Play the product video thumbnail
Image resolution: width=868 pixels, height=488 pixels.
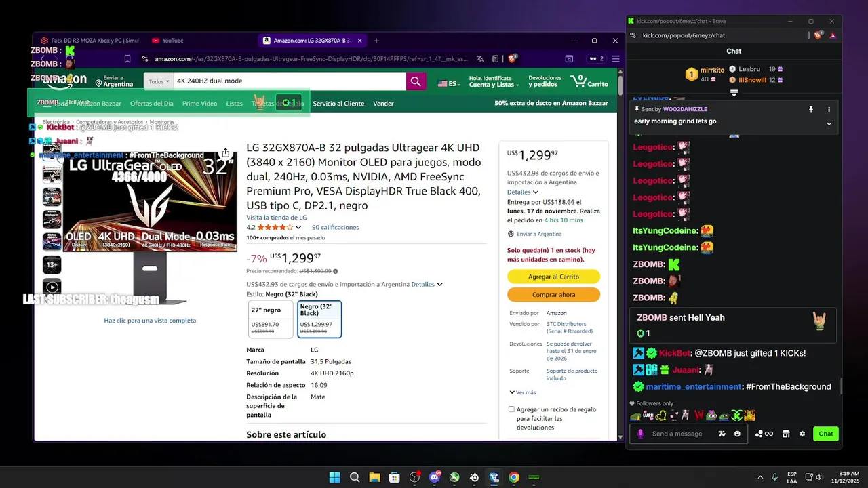point(52,287)
